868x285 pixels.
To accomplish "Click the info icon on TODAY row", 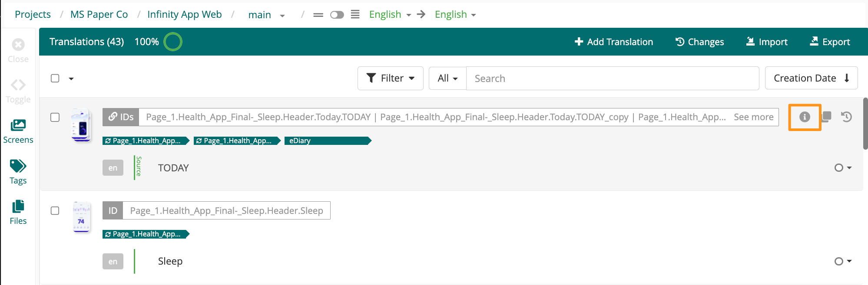I will pyautogui.click(x=805, y=117).
